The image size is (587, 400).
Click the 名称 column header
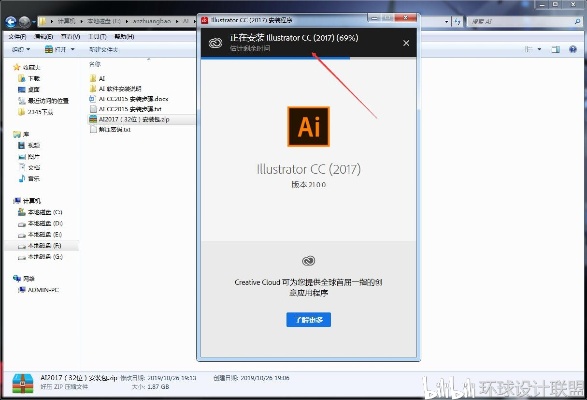95,64
